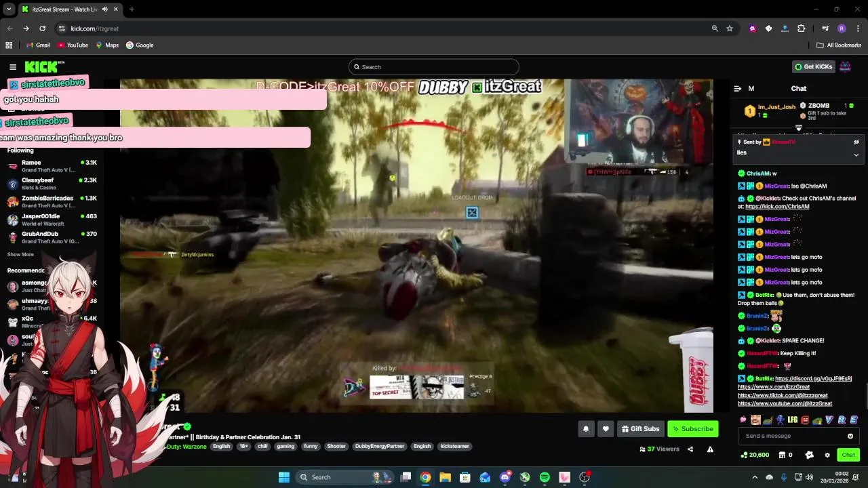This screenshot has width=868, height=488.
Task: Open the discord.gg link in chat
Action: (x=813, y=379)
